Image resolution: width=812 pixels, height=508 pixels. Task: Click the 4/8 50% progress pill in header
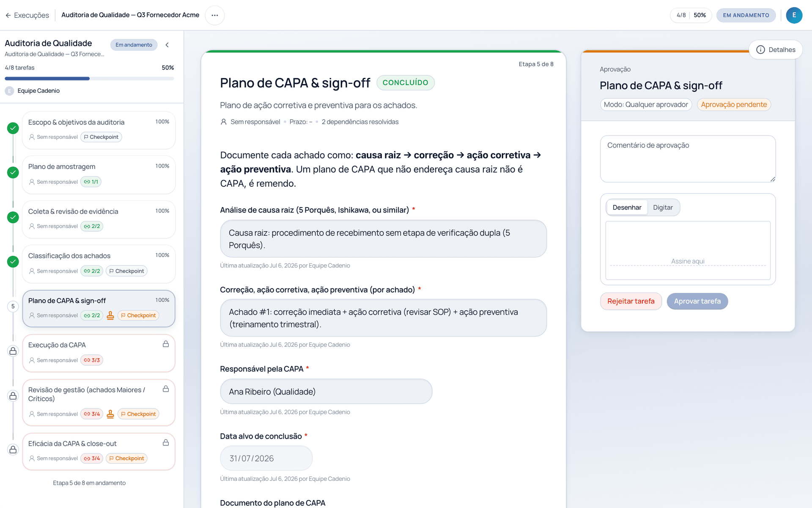click(x=691, y=15)
